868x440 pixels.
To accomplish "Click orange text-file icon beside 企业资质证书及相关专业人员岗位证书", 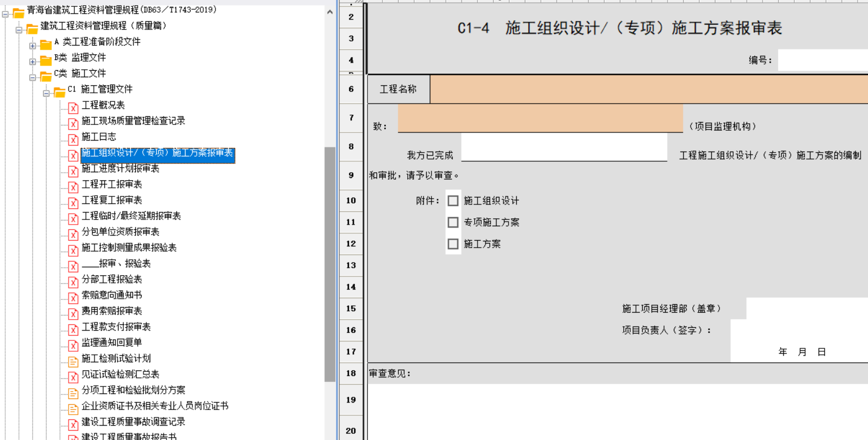I will click(x=73, y=408).
